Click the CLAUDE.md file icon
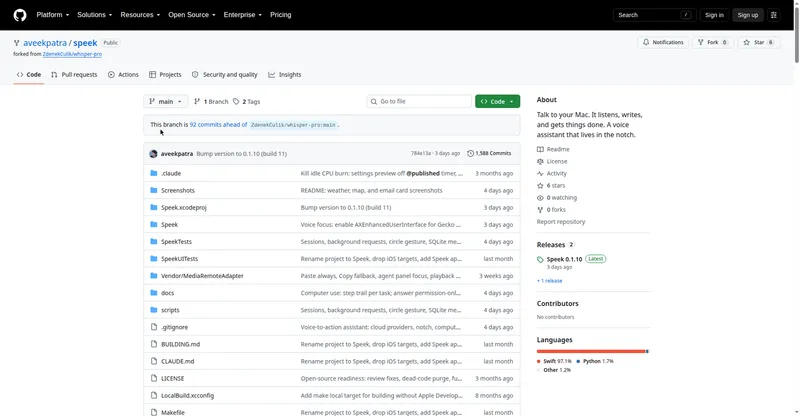Screen dimensions: 800x416 154,361
